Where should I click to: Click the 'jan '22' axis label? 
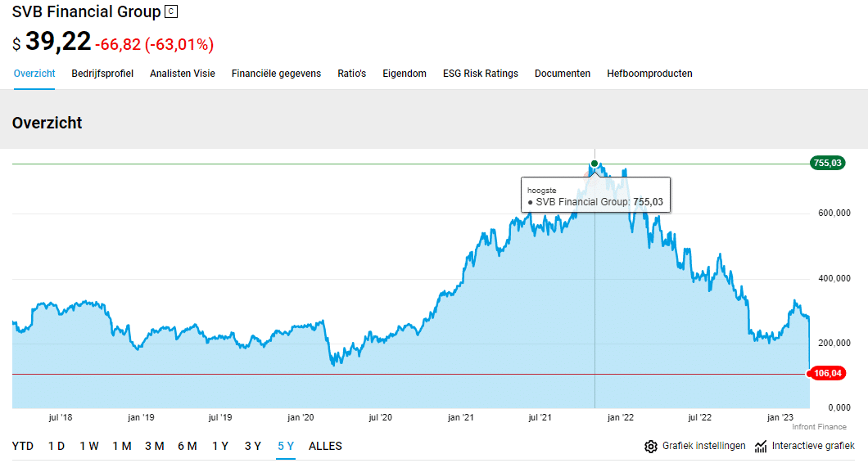coord(621,418)
